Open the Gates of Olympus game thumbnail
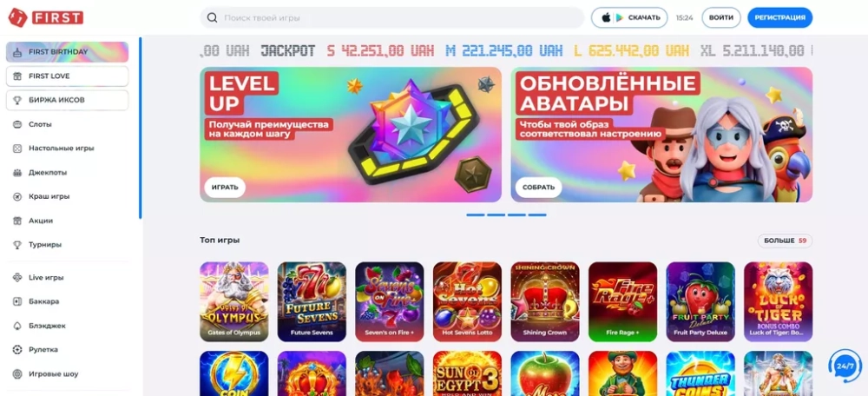This screenshot has height=396, width=868. click(234, 302)
